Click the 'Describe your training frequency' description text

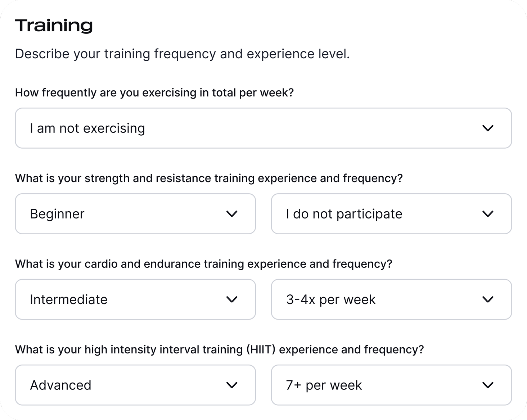(183, 54)
